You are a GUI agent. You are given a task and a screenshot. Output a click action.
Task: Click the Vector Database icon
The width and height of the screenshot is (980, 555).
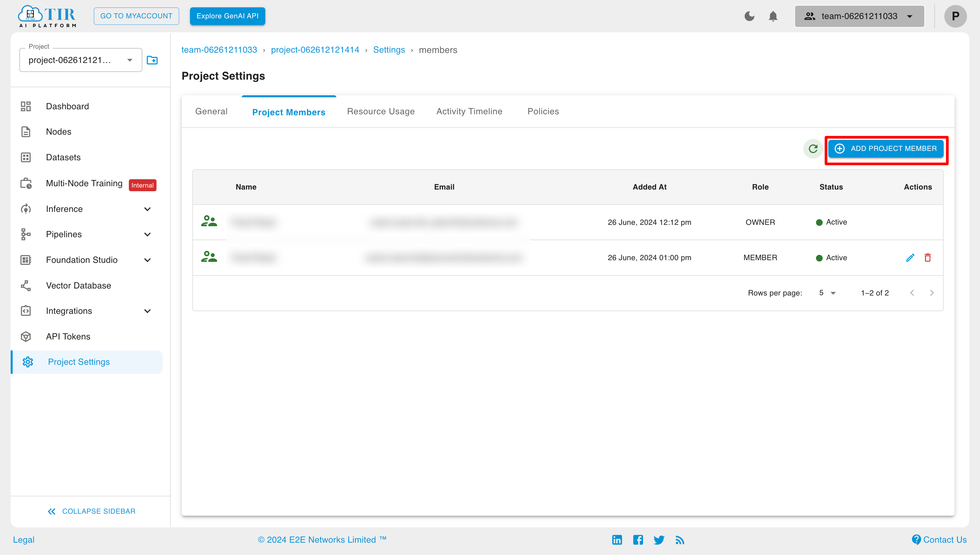[x=26, y=285]
